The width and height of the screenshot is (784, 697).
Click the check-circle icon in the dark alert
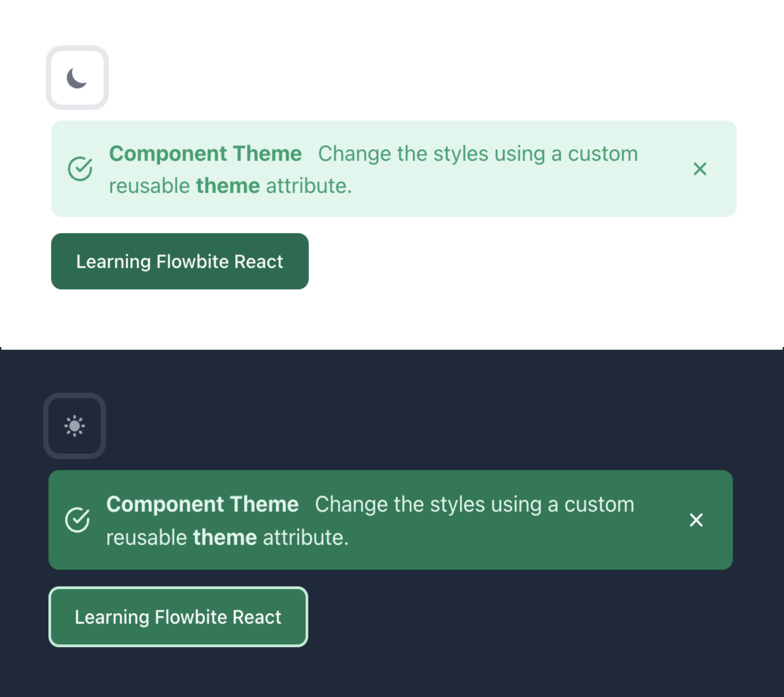[x=77, y=519]
